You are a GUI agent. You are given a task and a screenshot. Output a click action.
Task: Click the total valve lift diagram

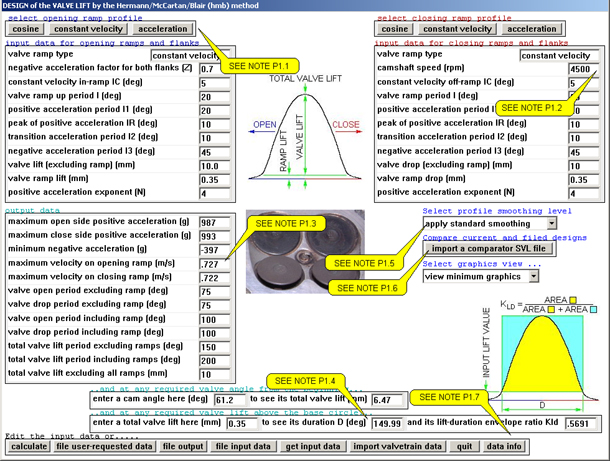(x=305, y=132)
